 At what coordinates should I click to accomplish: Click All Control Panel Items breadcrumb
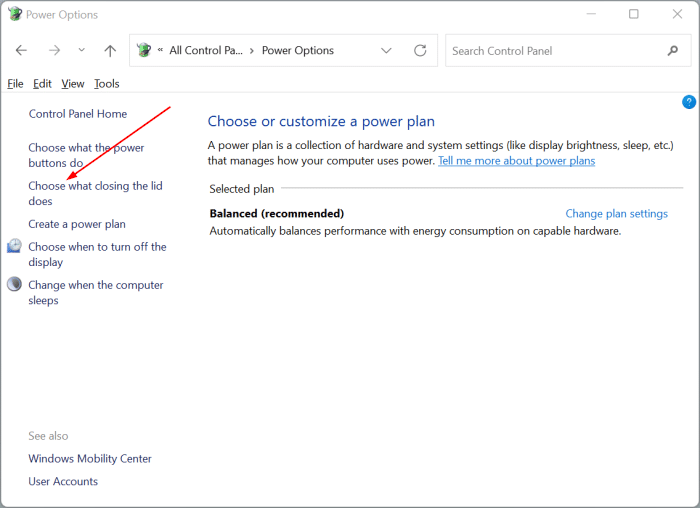[x=206, y=50]
